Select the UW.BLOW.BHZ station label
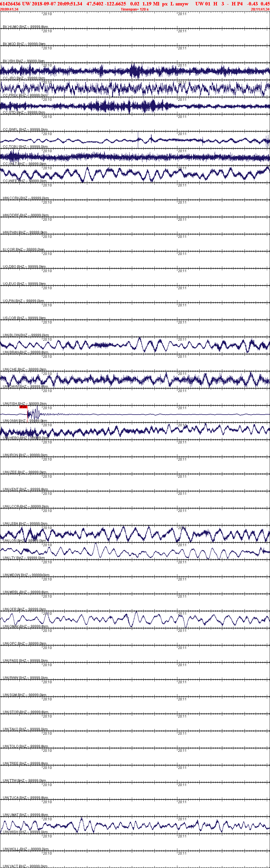Viewport: 270px width, 868px height. coord(26,335)
